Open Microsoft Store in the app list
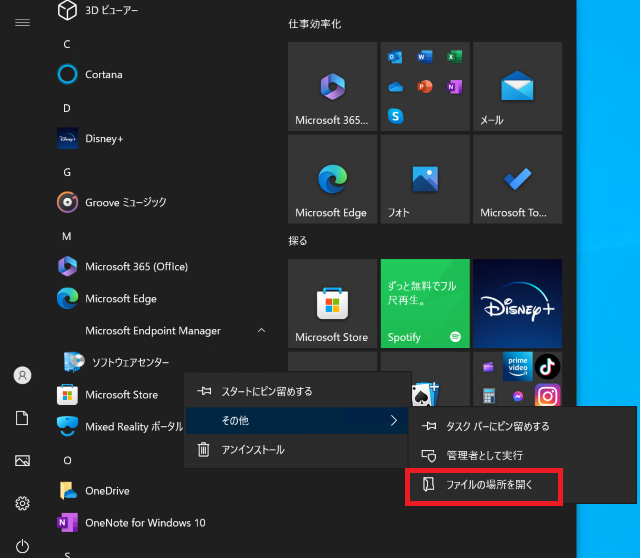 (x=107, y=395)
